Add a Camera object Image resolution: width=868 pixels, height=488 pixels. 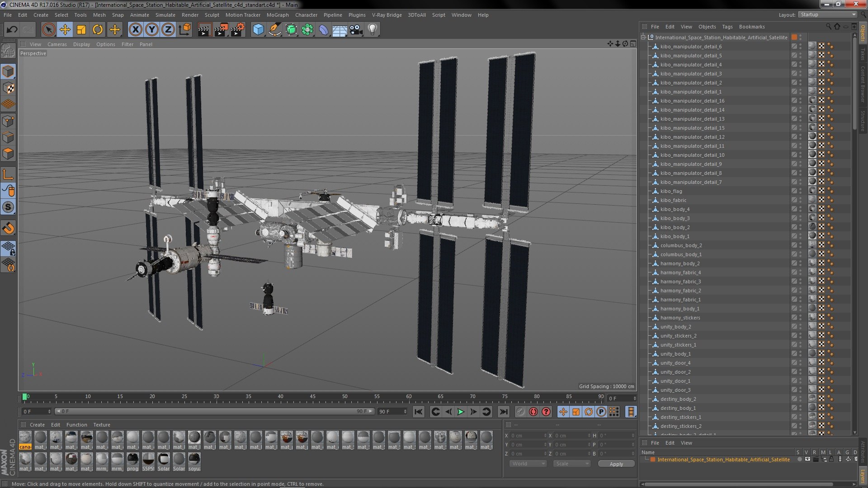tap(356, 30)
